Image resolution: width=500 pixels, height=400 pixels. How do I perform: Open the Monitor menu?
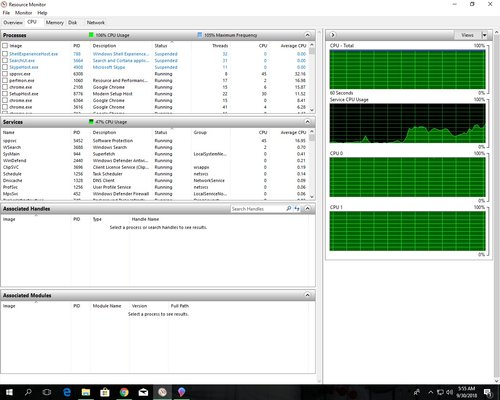coord(23,13)
